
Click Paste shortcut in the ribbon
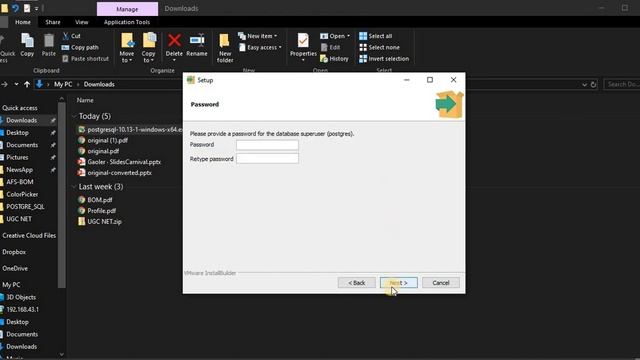tap(85, 59)
